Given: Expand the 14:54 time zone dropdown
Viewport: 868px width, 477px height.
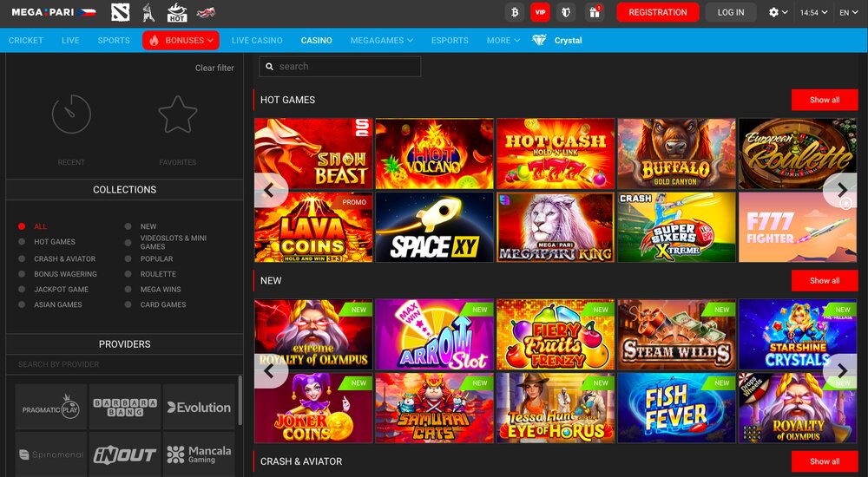Looking at the screenshot, I should click(x=814, y=12).
